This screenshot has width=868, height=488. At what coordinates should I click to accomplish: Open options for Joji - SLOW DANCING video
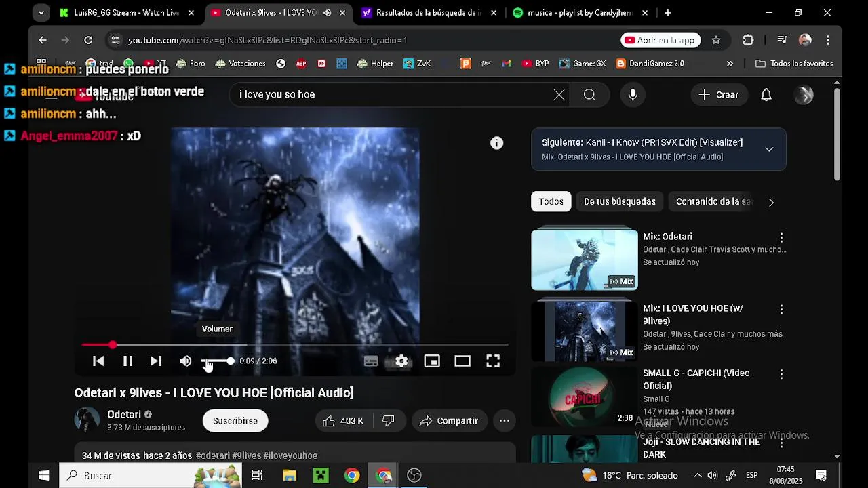pyautogui.click(x=781, y=443)
